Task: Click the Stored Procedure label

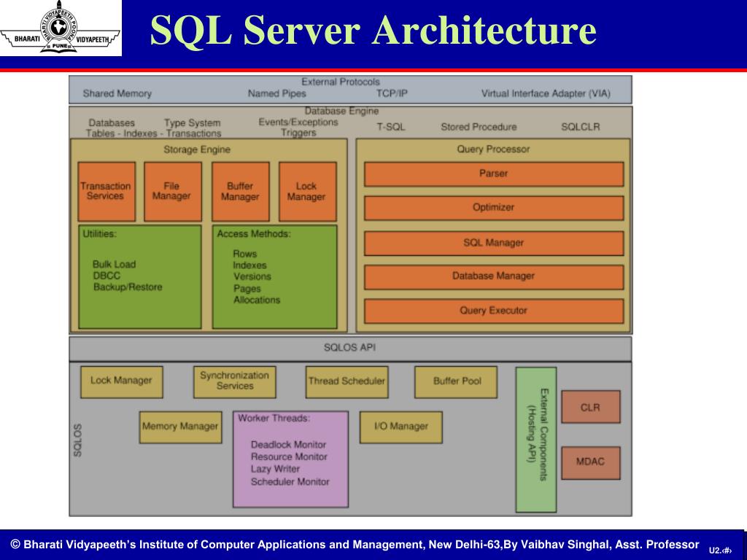Action: click(x=479, y=127)
